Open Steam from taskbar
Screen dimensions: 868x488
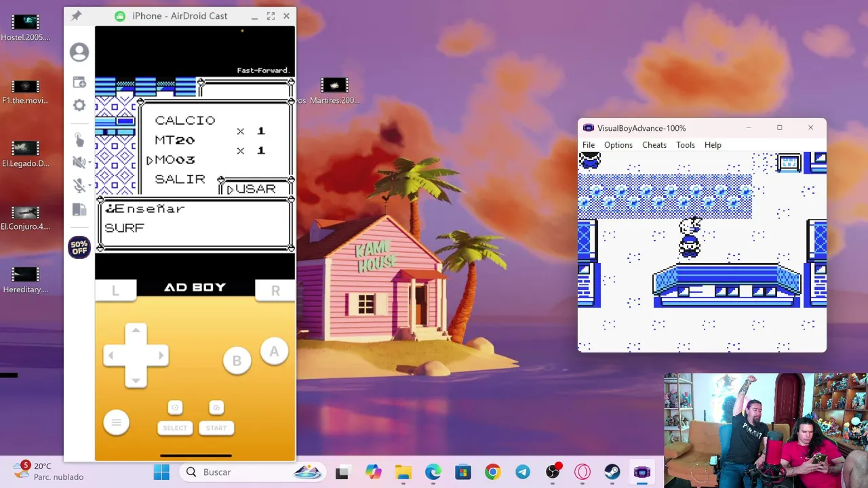point(612,472)
